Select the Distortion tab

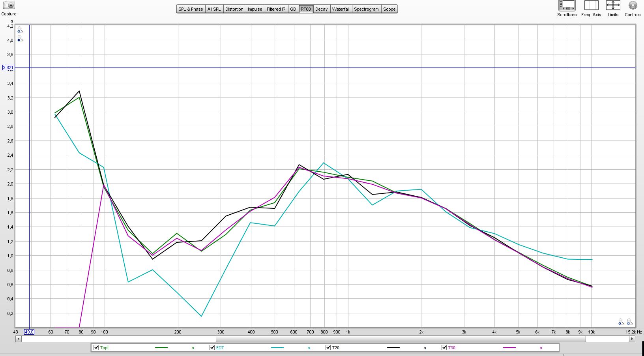[234, 9]
